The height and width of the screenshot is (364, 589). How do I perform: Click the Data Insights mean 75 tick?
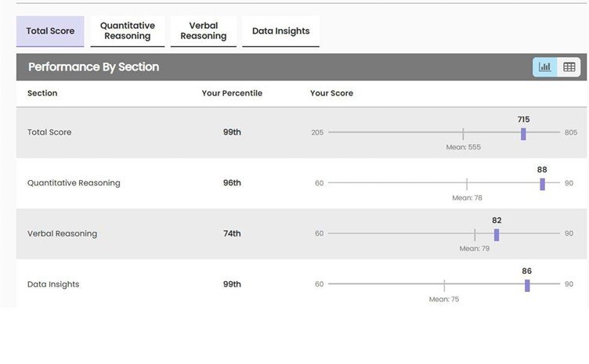point(444,285)
